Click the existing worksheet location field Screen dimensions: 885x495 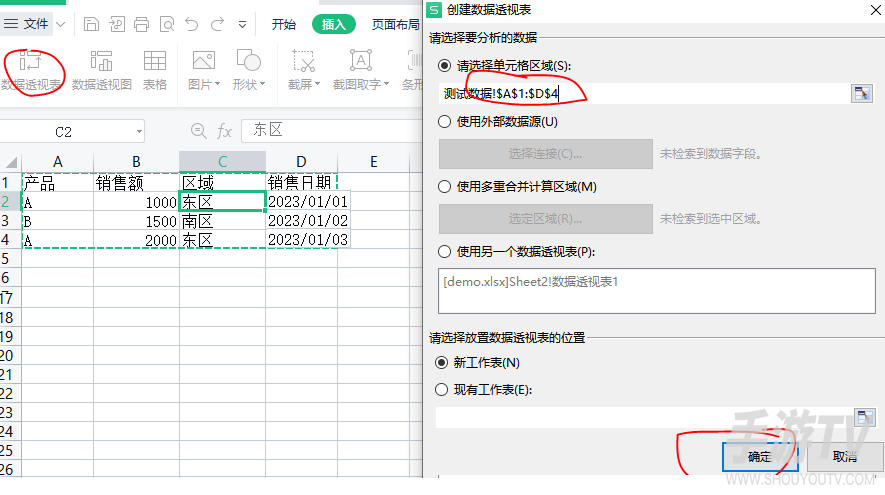coord(643,418)
